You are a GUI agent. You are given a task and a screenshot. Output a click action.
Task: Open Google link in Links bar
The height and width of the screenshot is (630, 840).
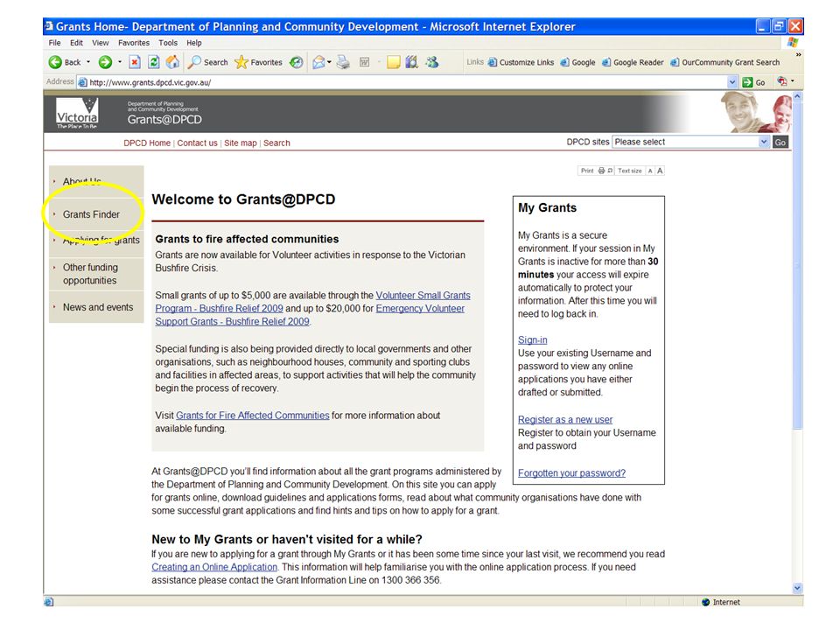578,62
